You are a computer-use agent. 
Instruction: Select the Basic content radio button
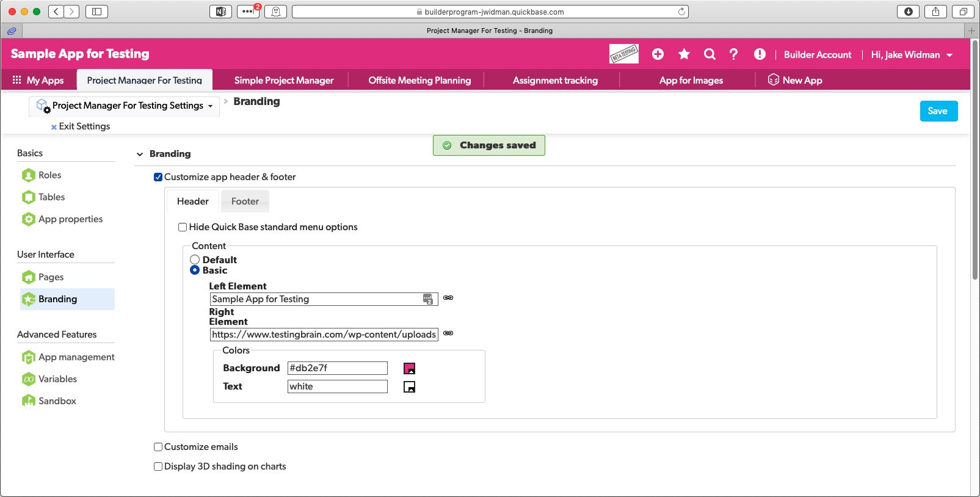[x=195, y=270]
